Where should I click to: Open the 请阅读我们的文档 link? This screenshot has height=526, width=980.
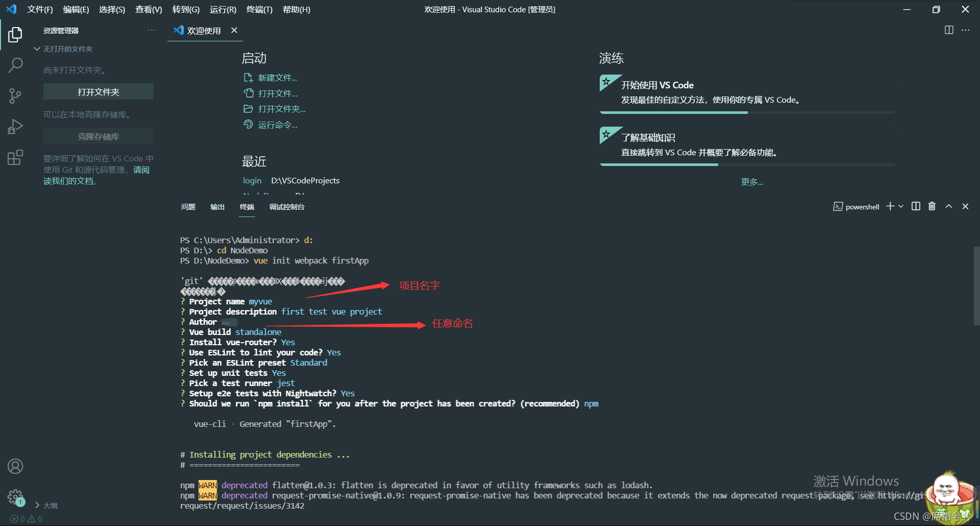96,175
